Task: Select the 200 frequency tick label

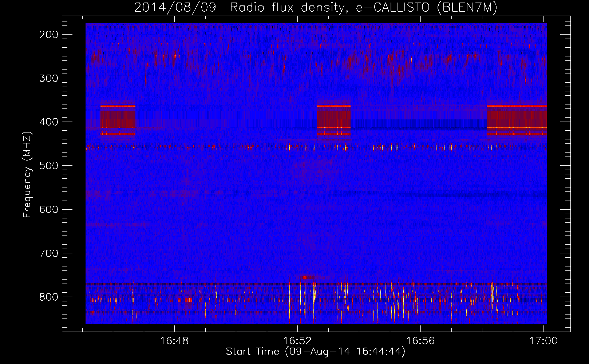Action: [x=48, y=35]
